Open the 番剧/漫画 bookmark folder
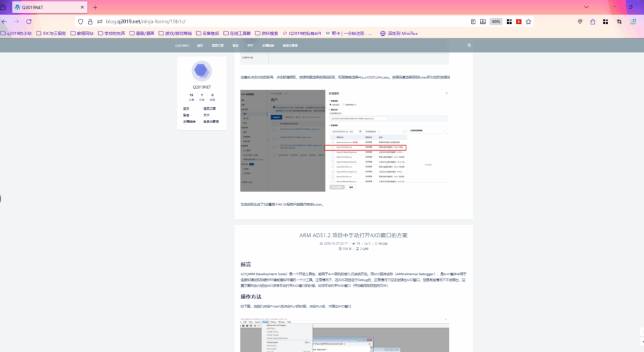This screenshot has height=352, width=644. 142,33
